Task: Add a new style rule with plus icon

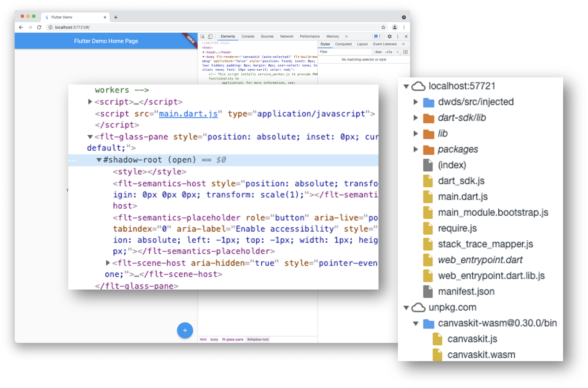Action: pos(398,52)
